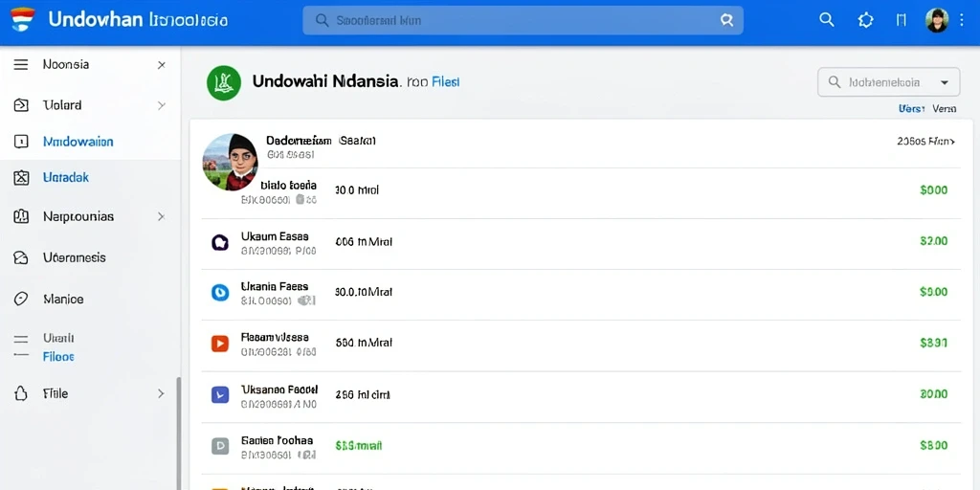Click the magnifier icon at search bar's left
The height and width of the screenshot is (490, 980).
point(322,20)
